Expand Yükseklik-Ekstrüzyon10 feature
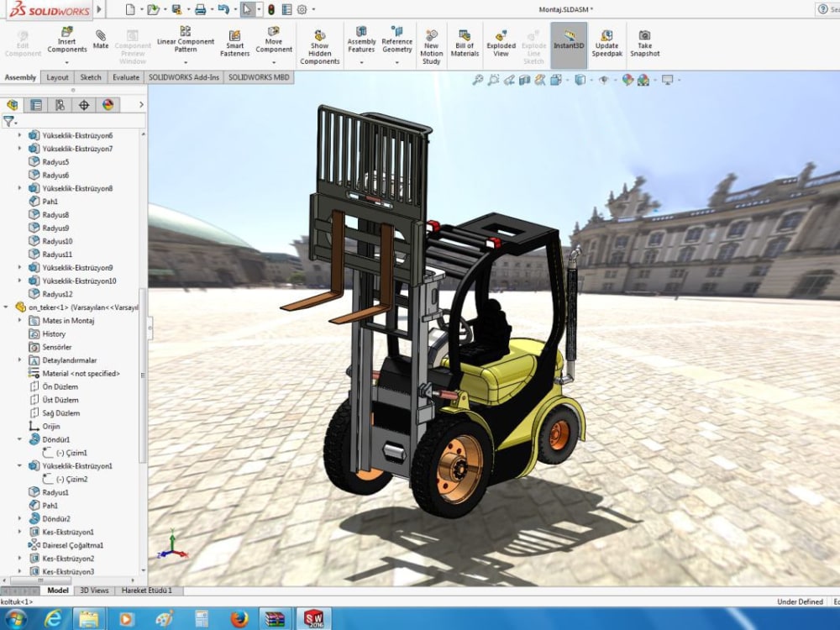 pyautogui.click(x=20, y=281)
